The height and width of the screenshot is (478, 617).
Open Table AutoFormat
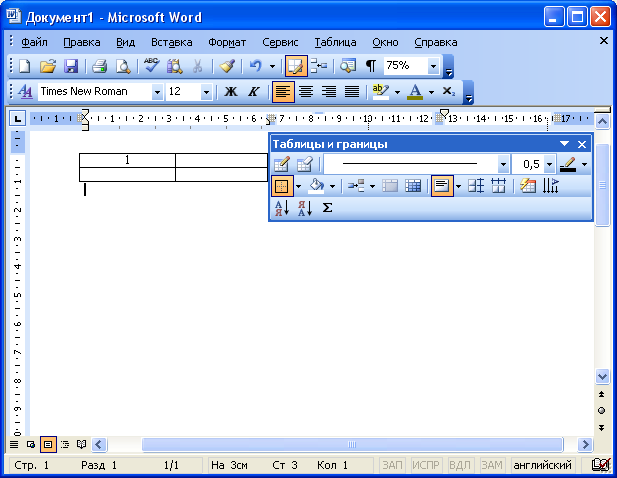tap(528, 186)
